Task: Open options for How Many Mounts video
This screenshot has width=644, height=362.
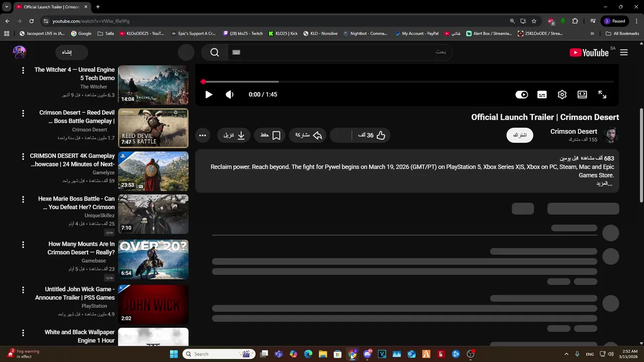Action: click(x=23, y=244)
